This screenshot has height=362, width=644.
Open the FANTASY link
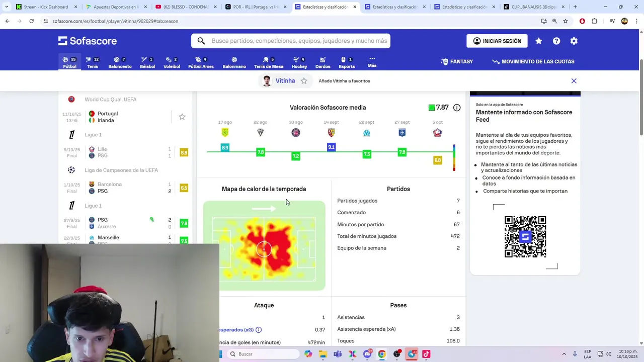(457, 61)
